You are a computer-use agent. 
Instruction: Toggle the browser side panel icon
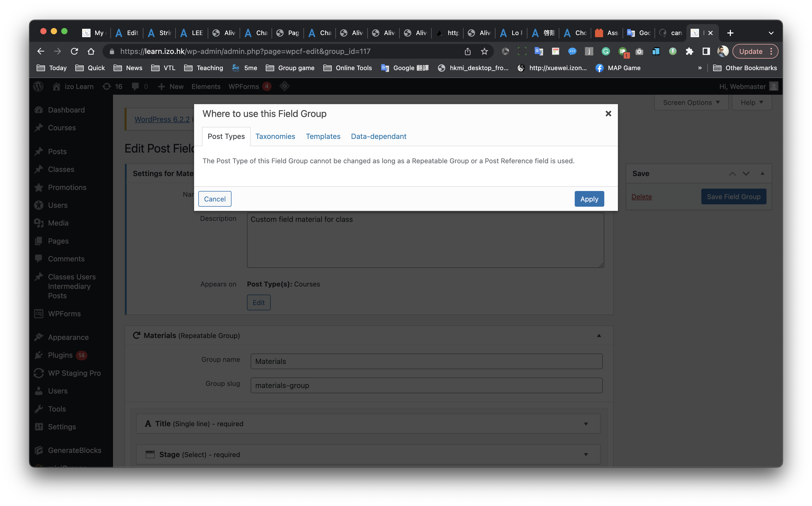pyautogui.click(x=706, y=51)
